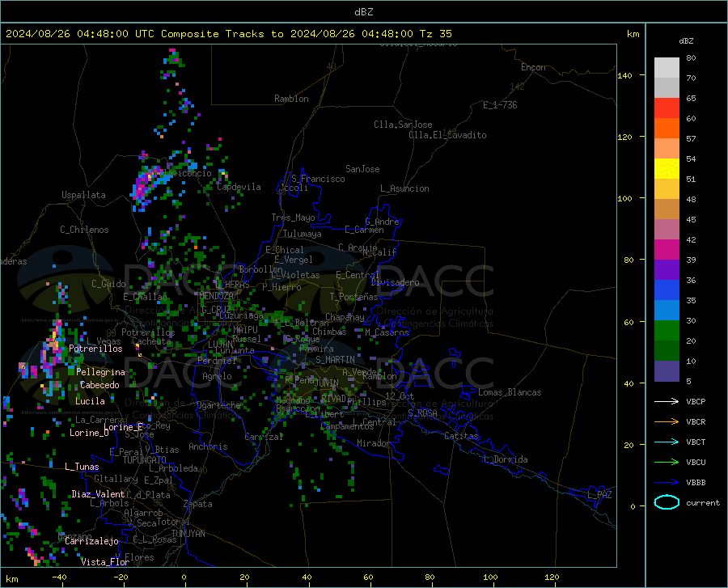The image size is (728, 588).
Task: Click the Carrizal map label
Action: (x=264, y=437)
